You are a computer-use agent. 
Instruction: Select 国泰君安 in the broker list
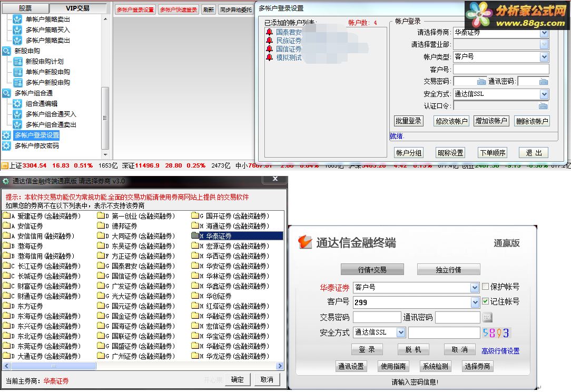click(136, 266)
